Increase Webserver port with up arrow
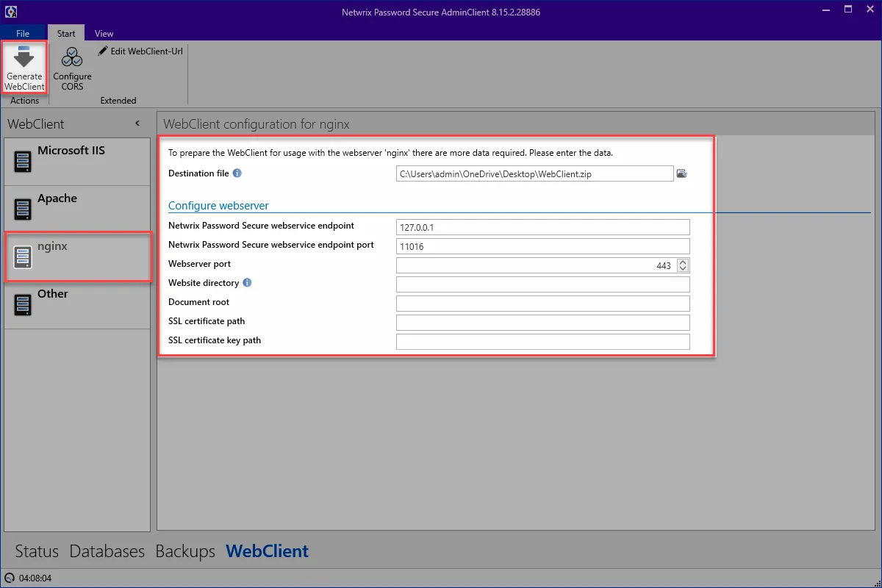The width and height of the screenshot is (882, 588). point(683,262)
